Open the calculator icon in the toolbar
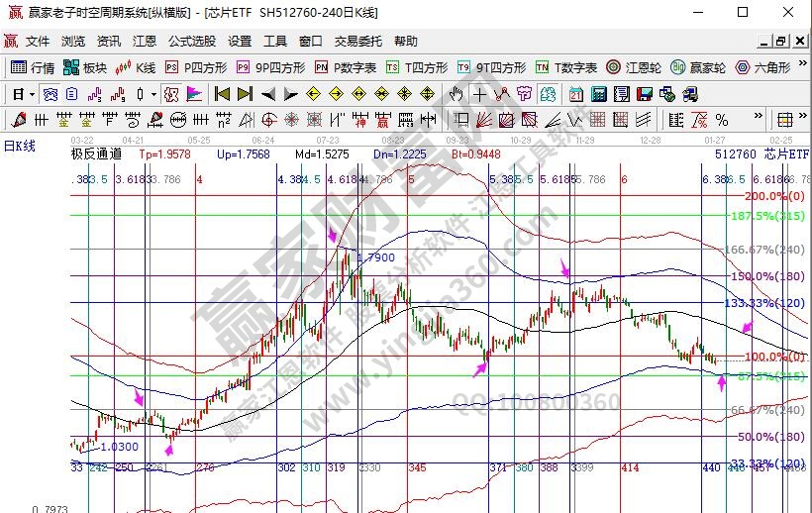The height and width of the screenshot is (513, 812). 598,94
